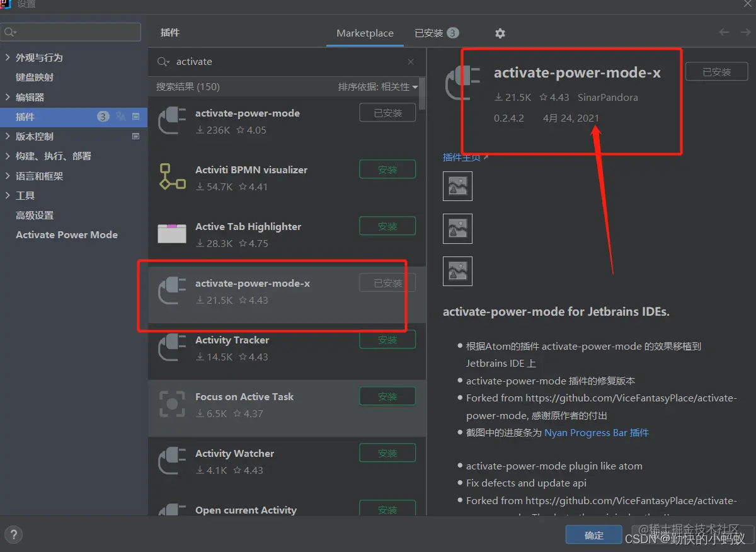This screenshot has height=552, width=756.
Task: Click the 搜索结果 (150) label
Action: click(188, 87)
